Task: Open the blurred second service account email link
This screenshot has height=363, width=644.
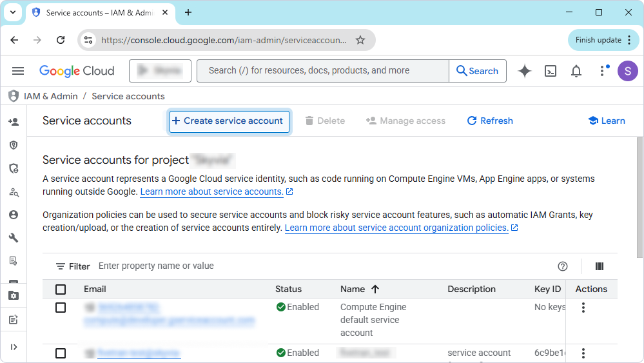Action: tap(139, 353)
